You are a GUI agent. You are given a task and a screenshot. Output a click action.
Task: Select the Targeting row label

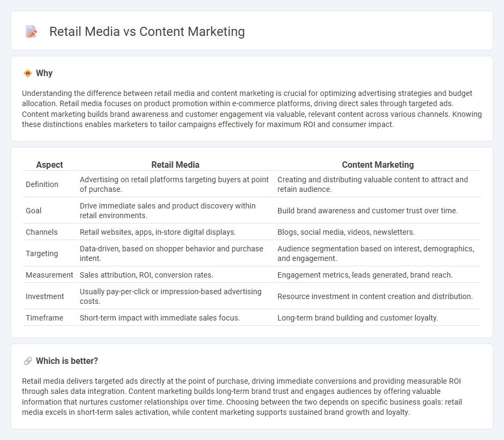tap(42, 253)
